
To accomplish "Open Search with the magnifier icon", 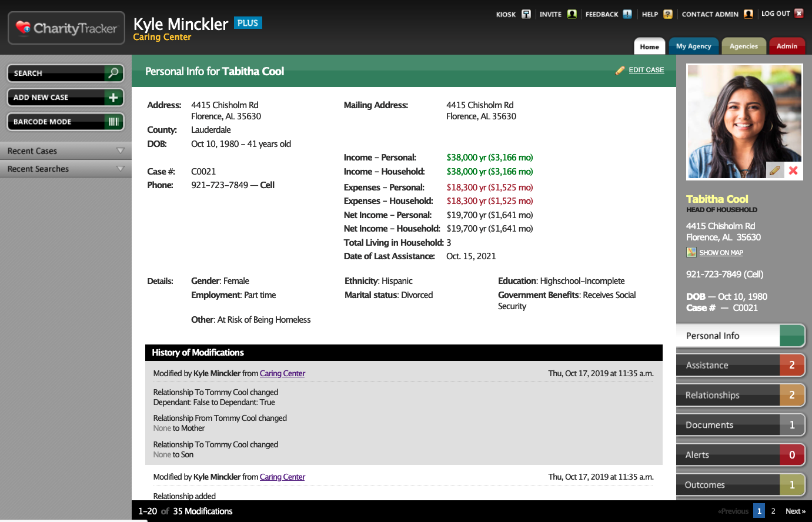I will click(113, 73).
